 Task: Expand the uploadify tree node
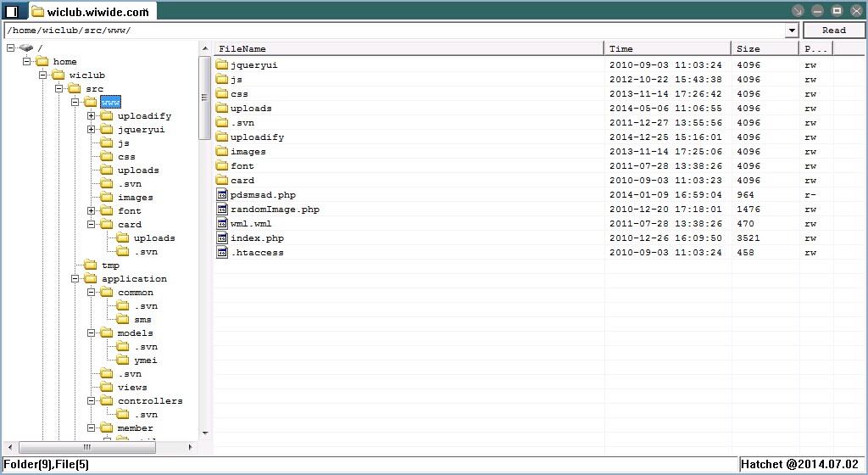pyautogui.click(x=91, y=115)
